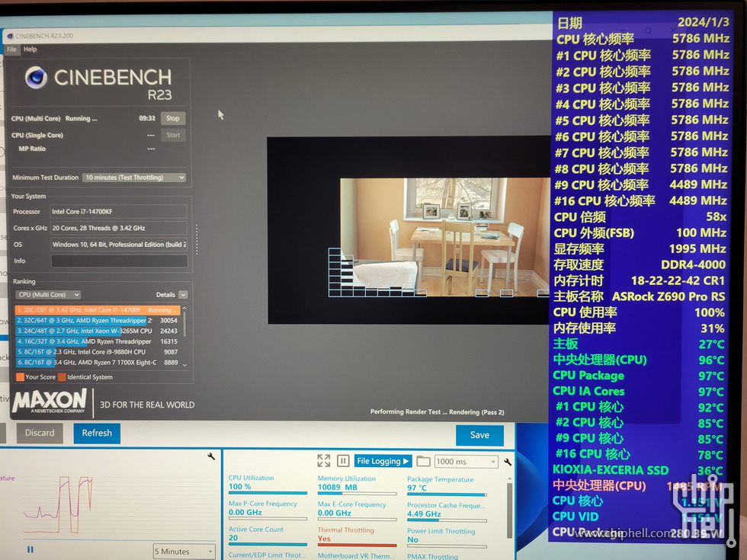The width and height of the screenshot is (747, 560).
Task: Click the "CPU (Single Core)" label
Action: click(37, 136)
